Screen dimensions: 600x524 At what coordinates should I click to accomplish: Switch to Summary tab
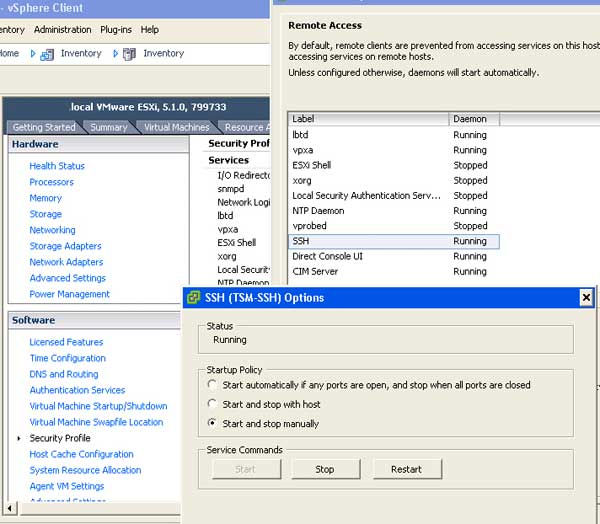[x=109, y=127]
